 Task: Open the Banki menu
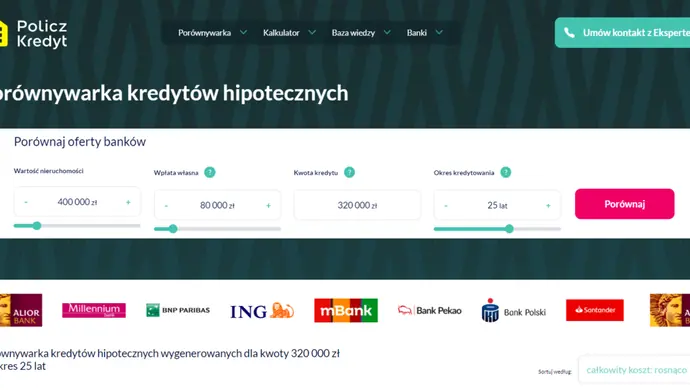coord(416,33)
